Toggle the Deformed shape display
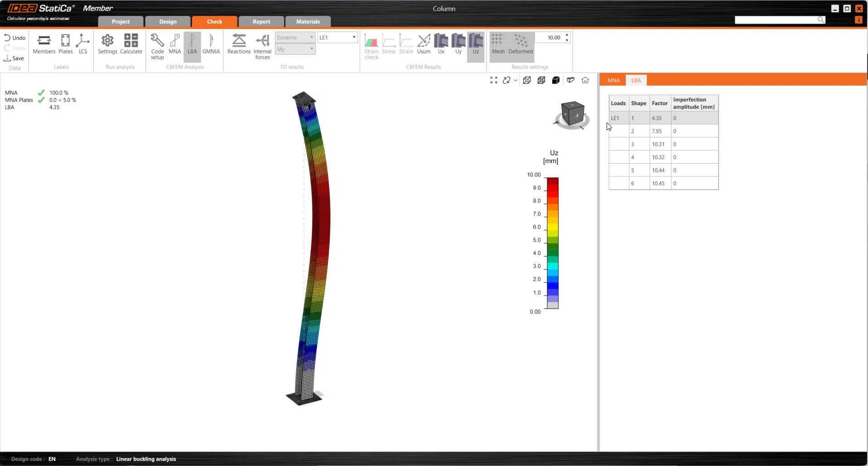This screenshot has width=868, height=466. click(x=520, y=44)
